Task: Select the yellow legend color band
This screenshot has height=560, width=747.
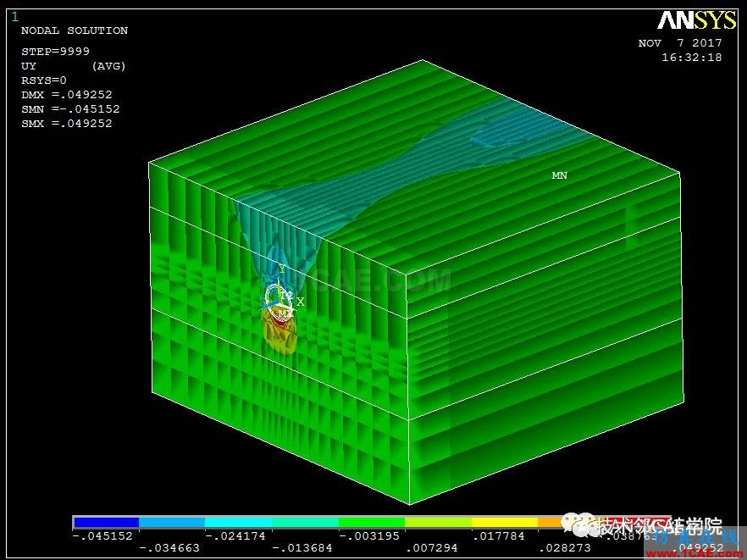Action: [505, 523]
